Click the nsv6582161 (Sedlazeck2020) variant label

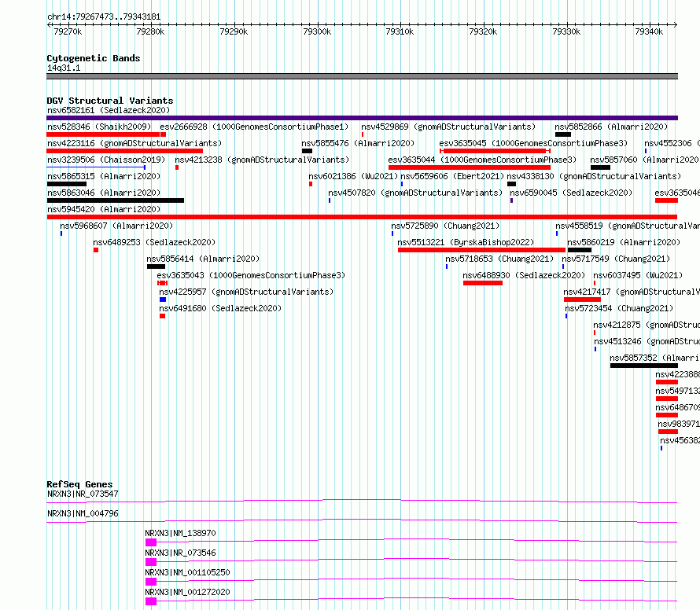pos(109,110)
